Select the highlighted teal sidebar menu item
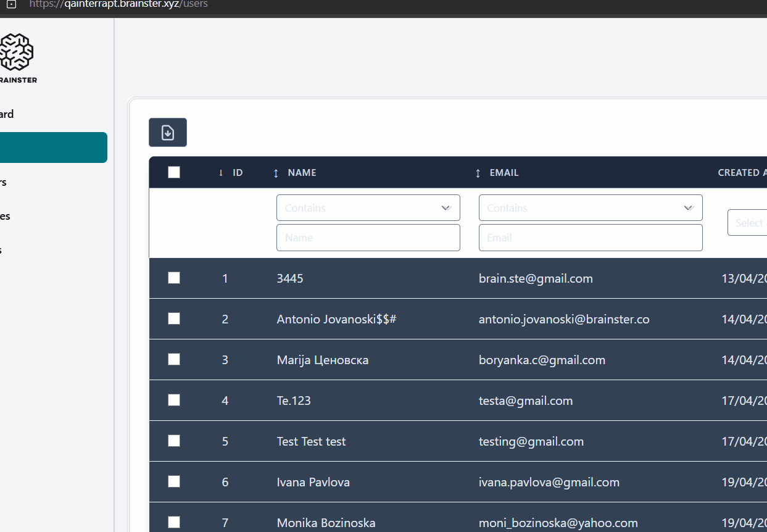This screenshot has height=532, width=767. 52,148
